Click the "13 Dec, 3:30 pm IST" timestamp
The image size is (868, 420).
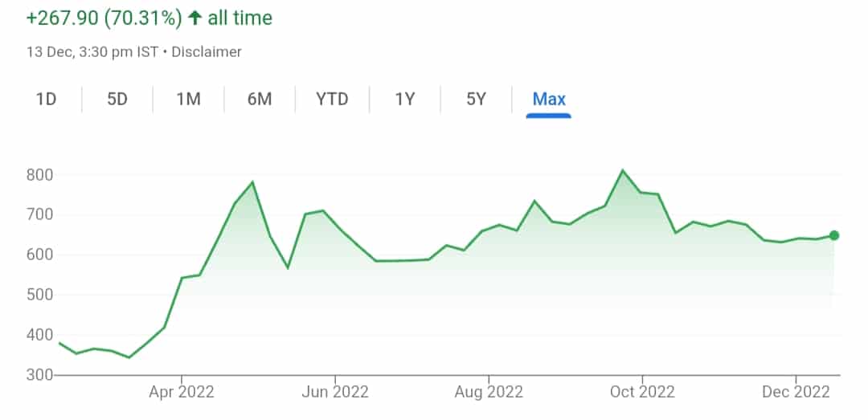pyautogui.click(x=91, y=52)
